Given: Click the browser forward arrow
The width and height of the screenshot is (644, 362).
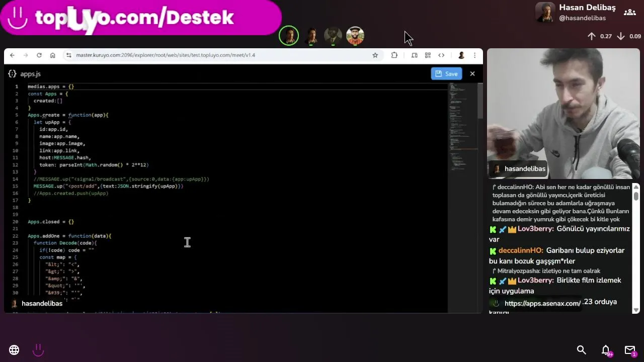Looking at the screenshot, I should click(x=25, y=55).
